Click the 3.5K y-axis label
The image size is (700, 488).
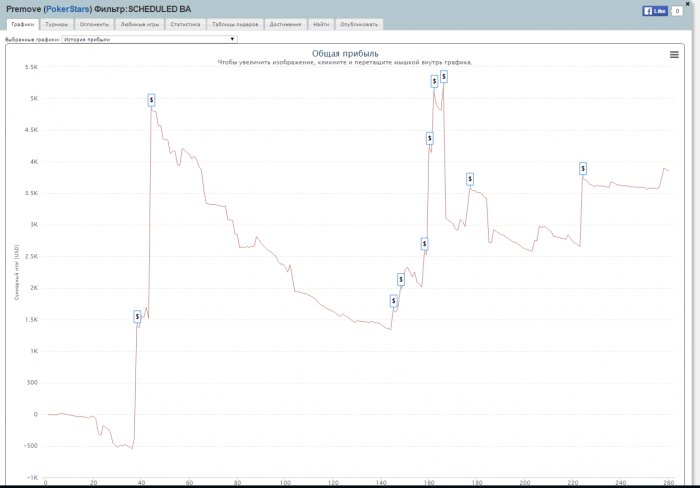[31, 193]
